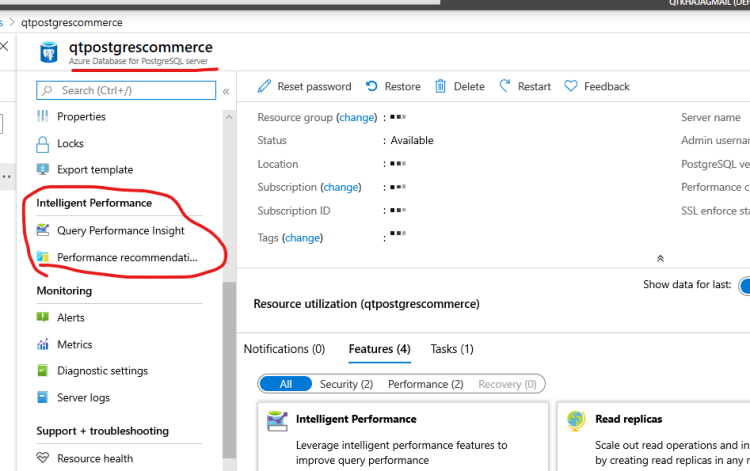Click the Resource health heart icon
Viewport: 750px width, 471px height.
[43, 458]
